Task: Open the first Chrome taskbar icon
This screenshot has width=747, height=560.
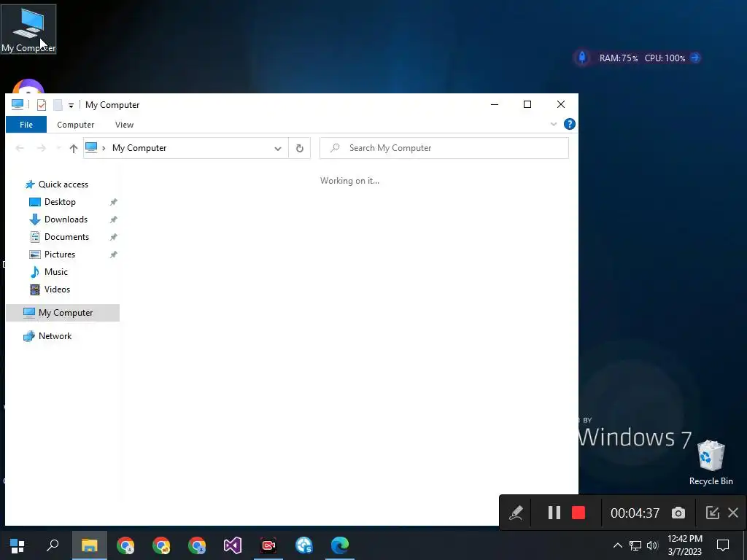Action: click(x=125, y=545)
